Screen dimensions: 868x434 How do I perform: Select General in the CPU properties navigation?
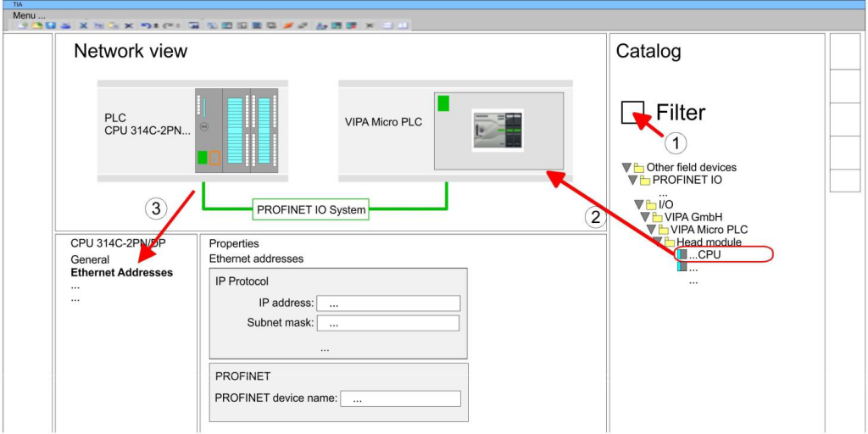[x=90, y=259]
